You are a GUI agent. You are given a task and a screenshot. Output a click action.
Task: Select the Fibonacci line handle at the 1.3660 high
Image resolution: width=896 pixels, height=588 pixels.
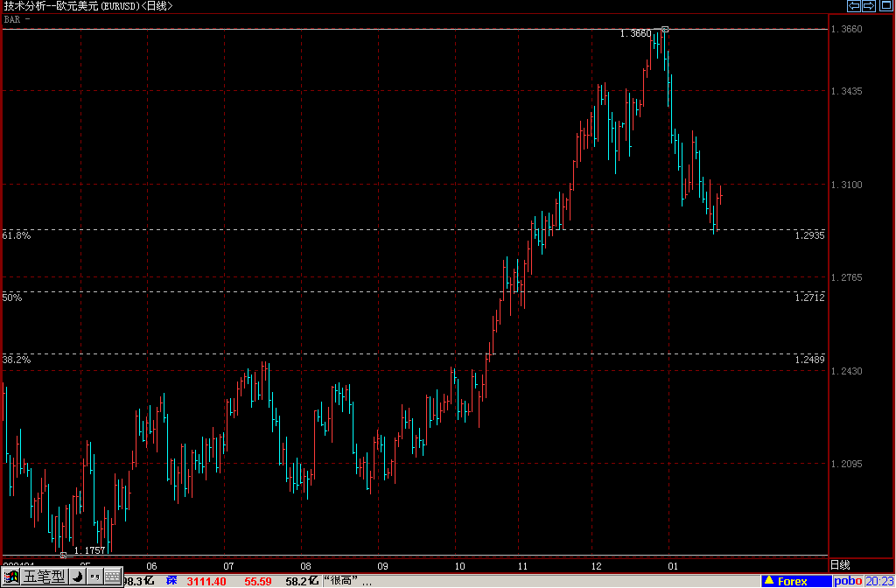coord(665,29)
